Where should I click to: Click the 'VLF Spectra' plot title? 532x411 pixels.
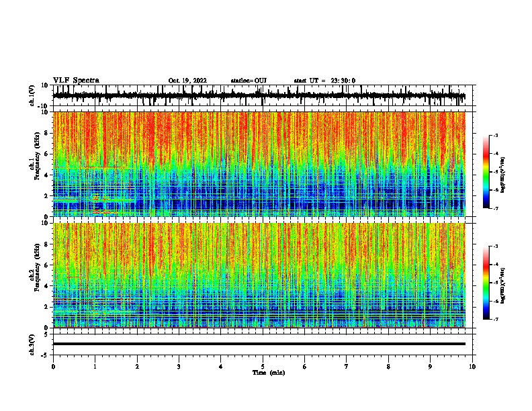[77, 81]
